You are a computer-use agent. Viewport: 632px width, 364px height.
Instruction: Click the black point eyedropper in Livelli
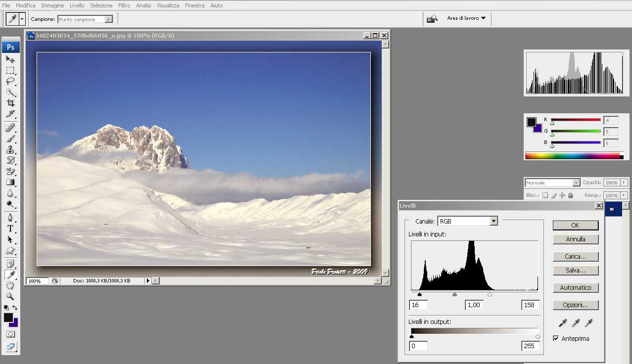562,323
